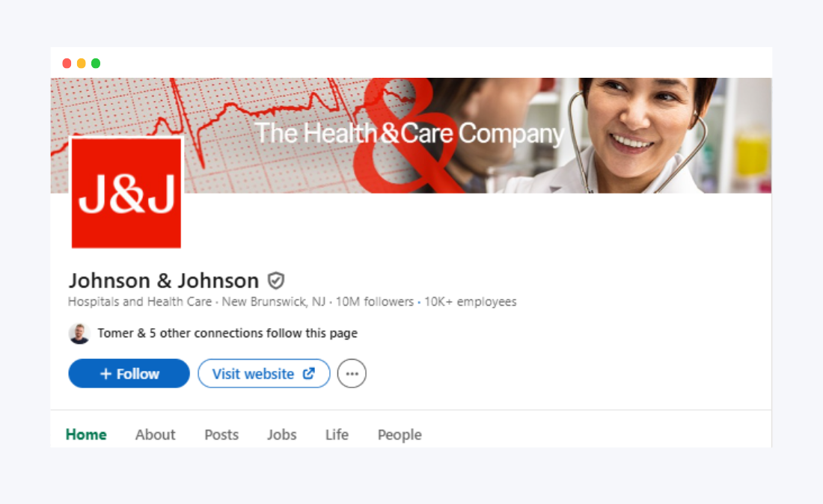View the Life tab
This screenshot has height=504, width=823.
[337, 434]
